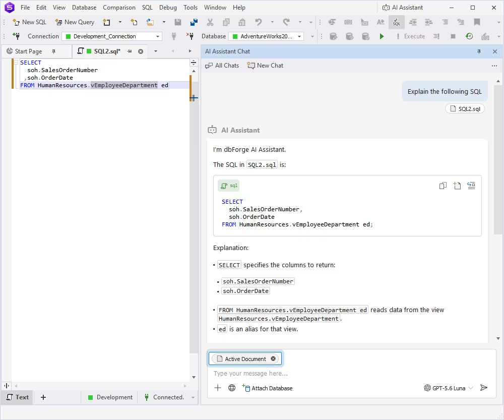Image resolution: width=504 pixels, height=420 pixels.
Task: Open the AdventureWorks database dropdown
Action: coord(299,36)
